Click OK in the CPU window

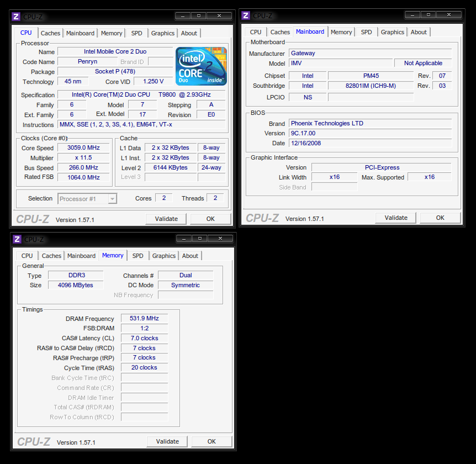tap(210, 219)
